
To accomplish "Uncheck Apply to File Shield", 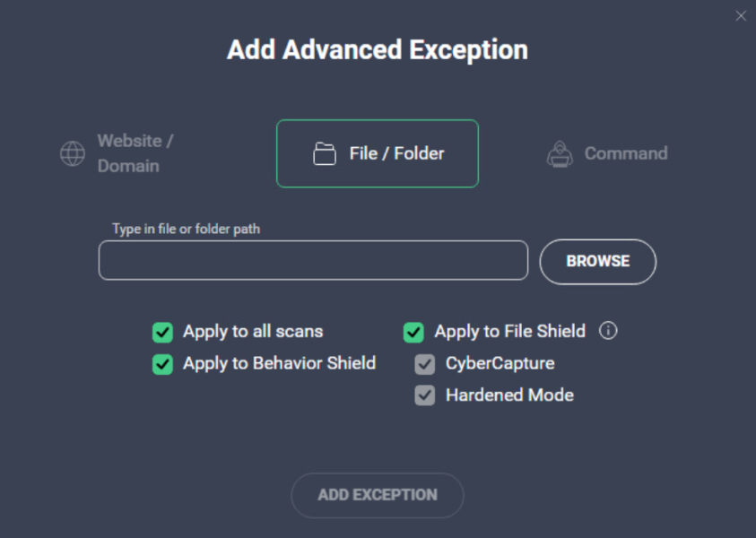I will coord(413,332).
